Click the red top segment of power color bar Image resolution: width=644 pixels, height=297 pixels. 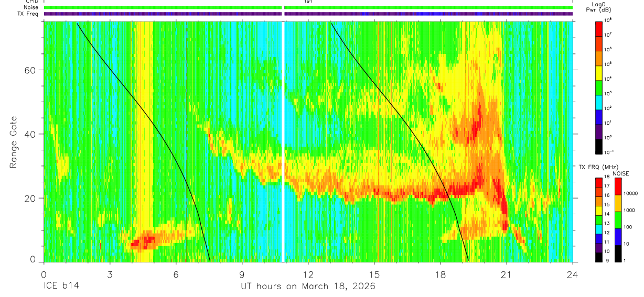pyautogui.click(x=599, y=28)
